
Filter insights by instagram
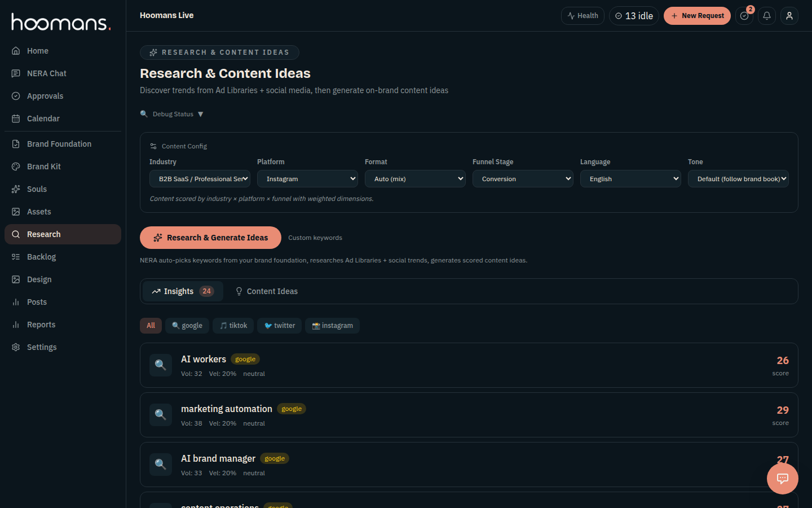[x=332, y=326]
